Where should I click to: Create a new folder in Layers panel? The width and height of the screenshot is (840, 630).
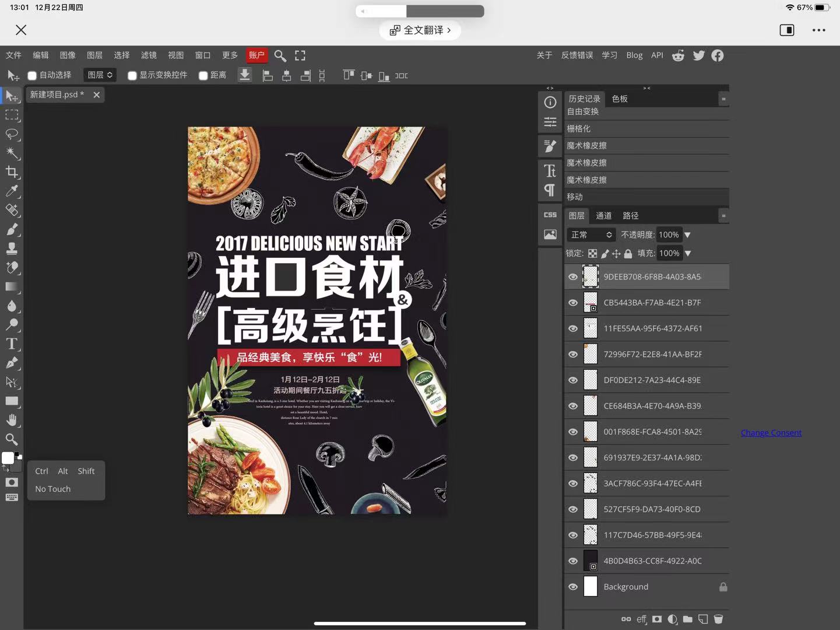(x=688, y=619)
